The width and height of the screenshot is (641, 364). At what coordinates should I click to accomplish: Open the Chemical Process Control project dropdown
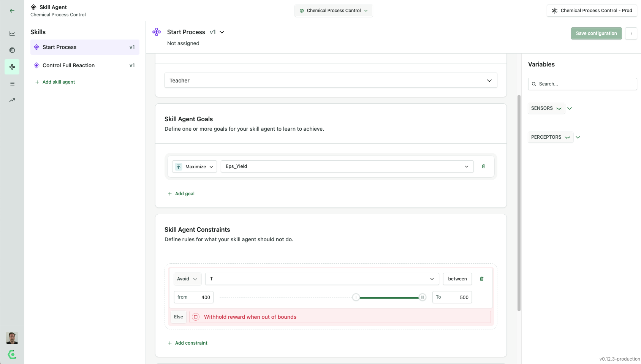click(x=334, y=11)
